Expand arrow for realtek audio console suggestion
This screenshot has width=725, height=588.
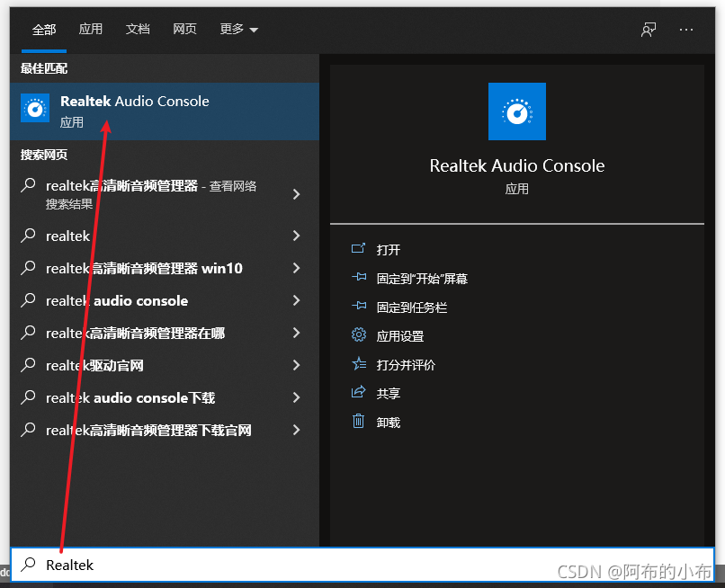296,300
